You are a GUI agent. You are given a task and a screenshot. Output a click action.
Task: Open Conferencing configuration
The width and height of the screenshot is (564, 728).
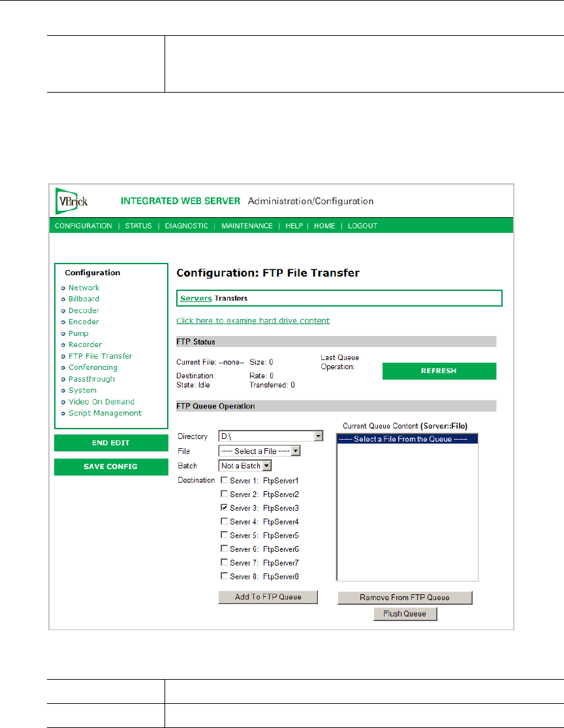93,367
